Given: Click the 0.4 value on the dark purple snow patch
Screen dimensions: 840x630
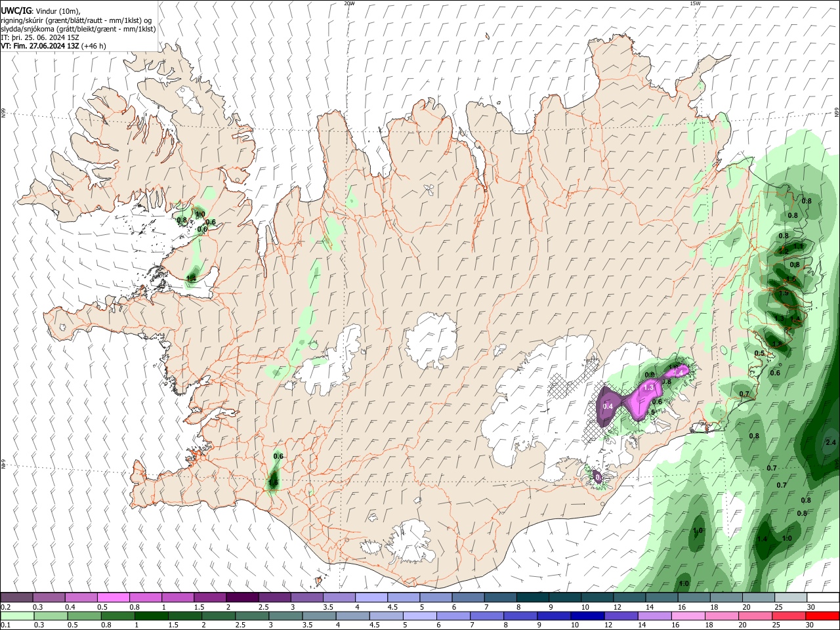Looking at the screenshot, I should pyautogui.click(x=608, y=406).
